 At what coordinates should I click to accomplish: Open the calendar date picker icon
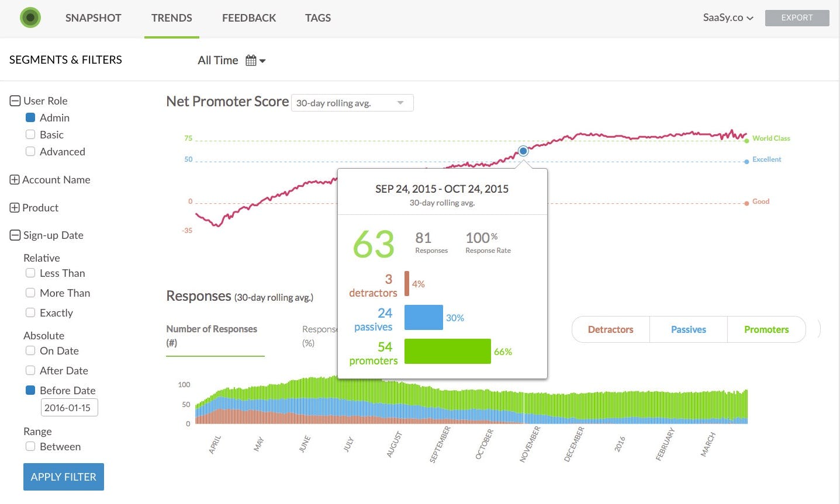pyautogui.click(x=251, y=60)
